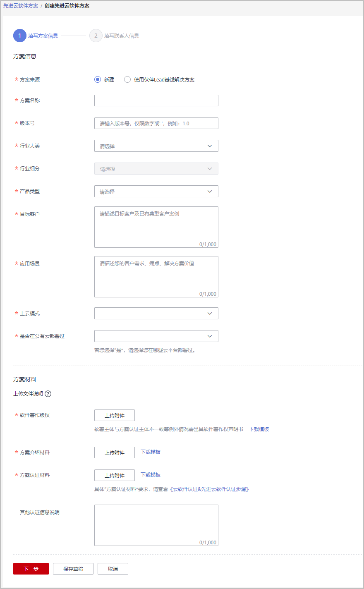Open the 行业大类 dropdown
Screen dimensions: 364x589
[x=156, y=146]
